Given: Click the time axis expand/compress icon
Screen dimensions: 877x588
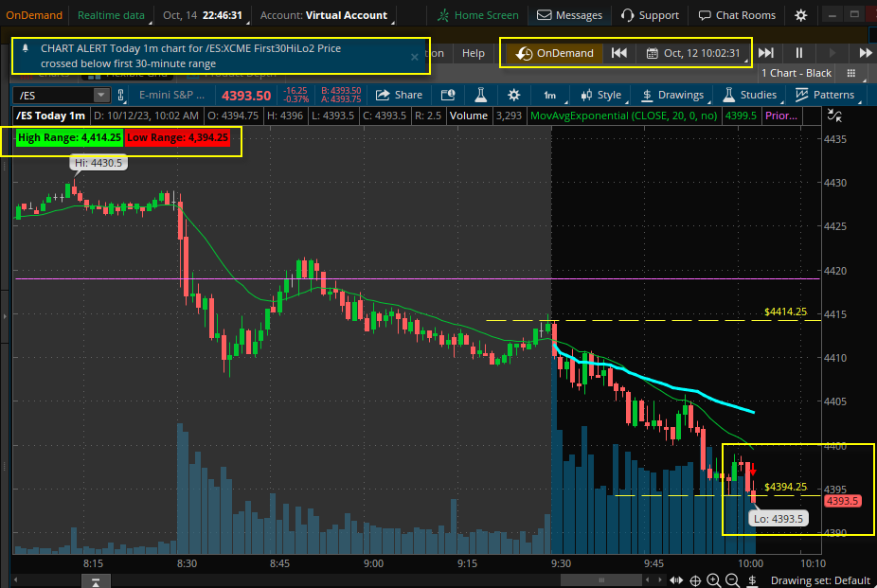Looking at the screenshot, I should pyautogui.click(x=676, y=580).
